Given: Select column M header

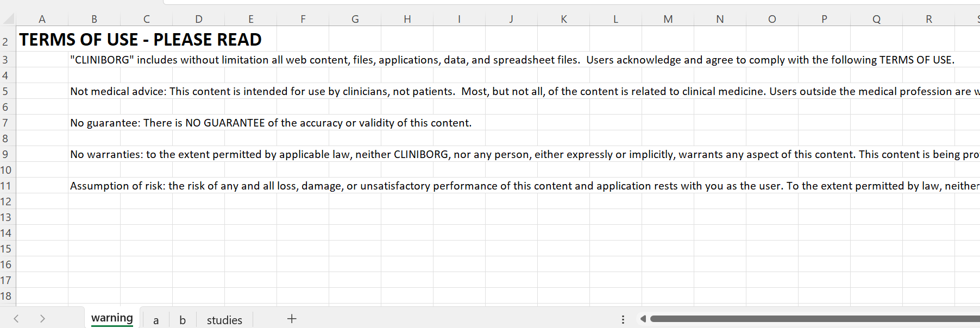Looking at the screenshot, I should coord(668,19).
